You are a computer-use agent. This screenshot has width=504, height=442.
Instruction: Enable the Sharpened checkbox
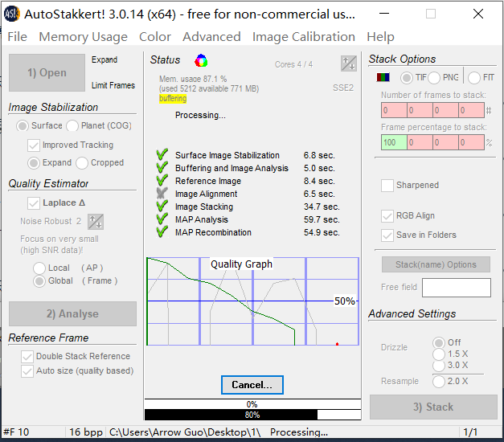[x=387, y=186]
